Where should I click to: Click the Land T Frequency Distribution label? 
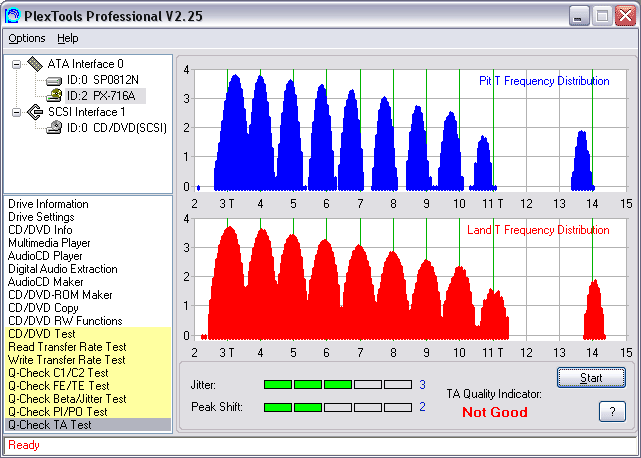click(x=538, y=230)
